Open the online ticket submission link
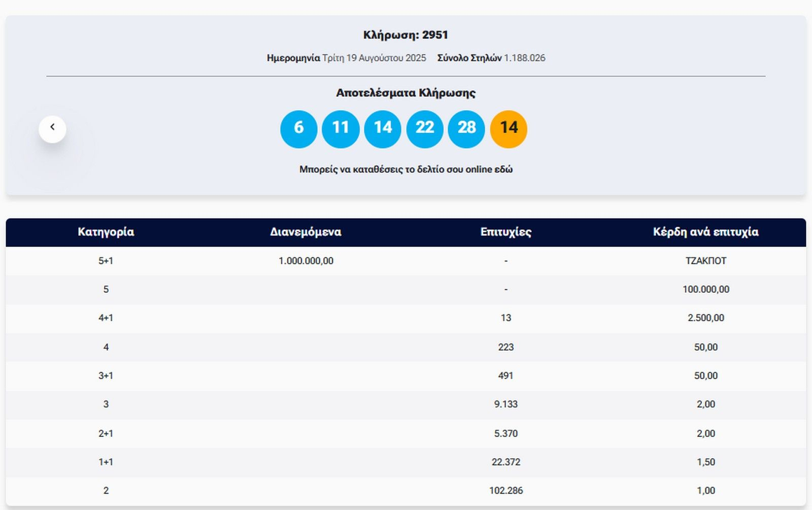 pyautogui.click(x=405, y=169)
